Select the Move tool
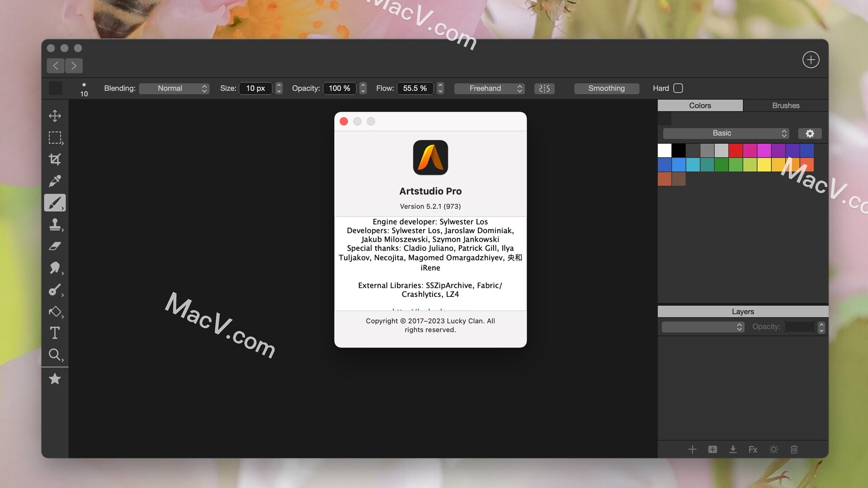 click(55, 116)
